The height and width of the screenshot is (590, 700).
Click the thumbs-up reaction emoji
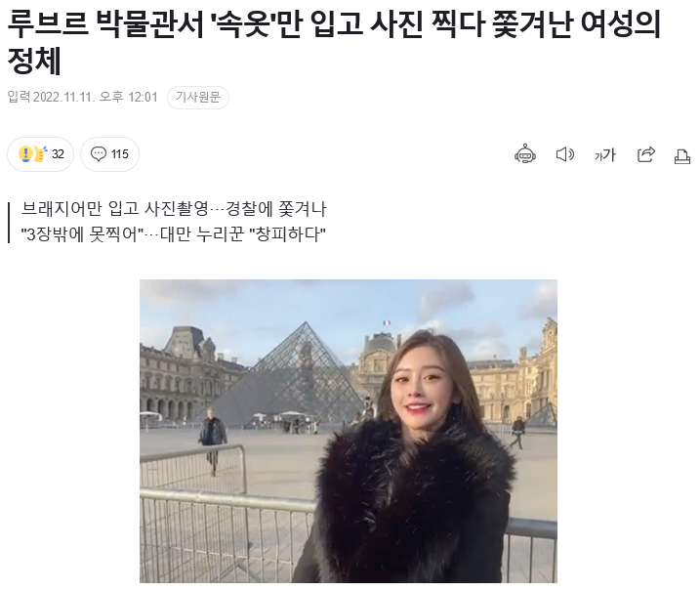pos(41,153)
